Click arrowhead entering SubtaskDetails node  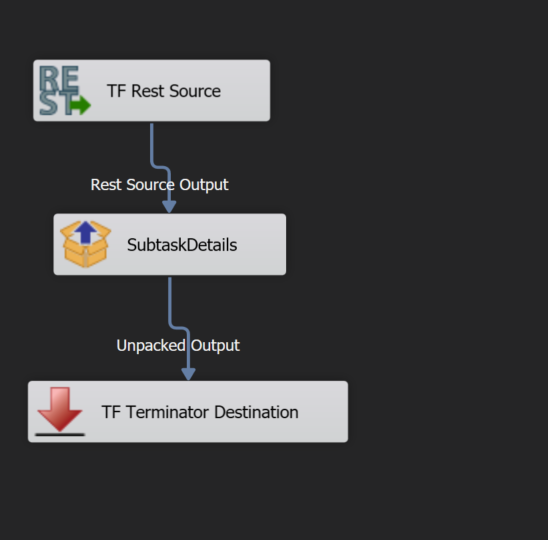tap(169, 207)
